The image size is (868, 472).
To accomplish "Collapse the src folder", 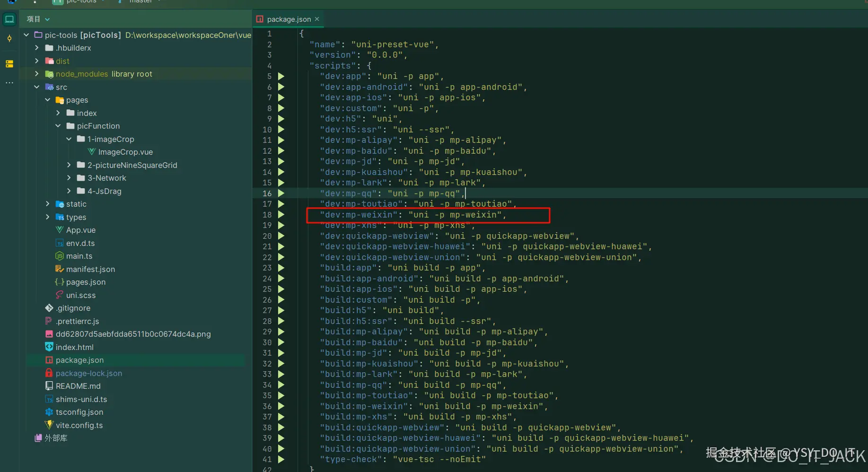I will pyautogui.click(x=37, y=87).
